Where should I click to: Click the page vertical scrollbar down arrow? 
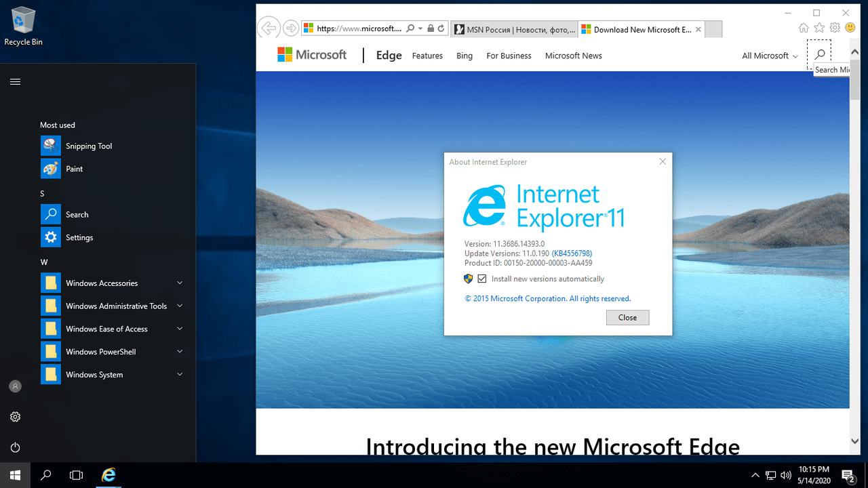coord(855,441)
